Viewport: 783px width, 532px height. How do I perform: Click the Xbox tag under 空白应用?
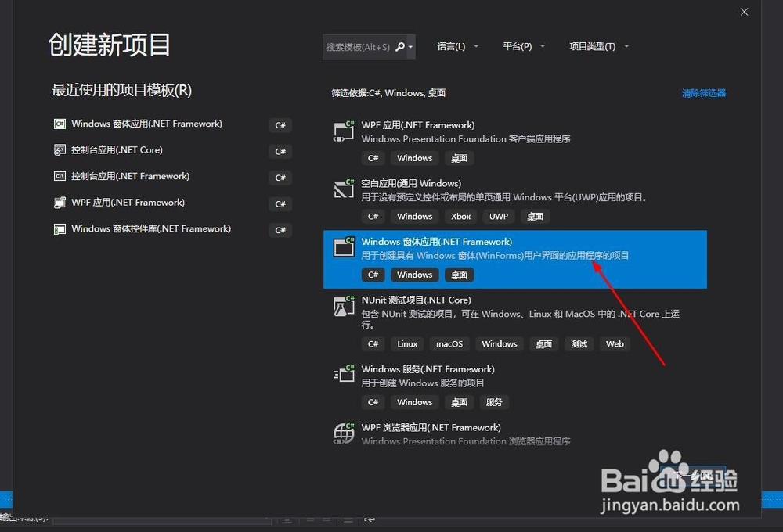click(x=460, y=216)
